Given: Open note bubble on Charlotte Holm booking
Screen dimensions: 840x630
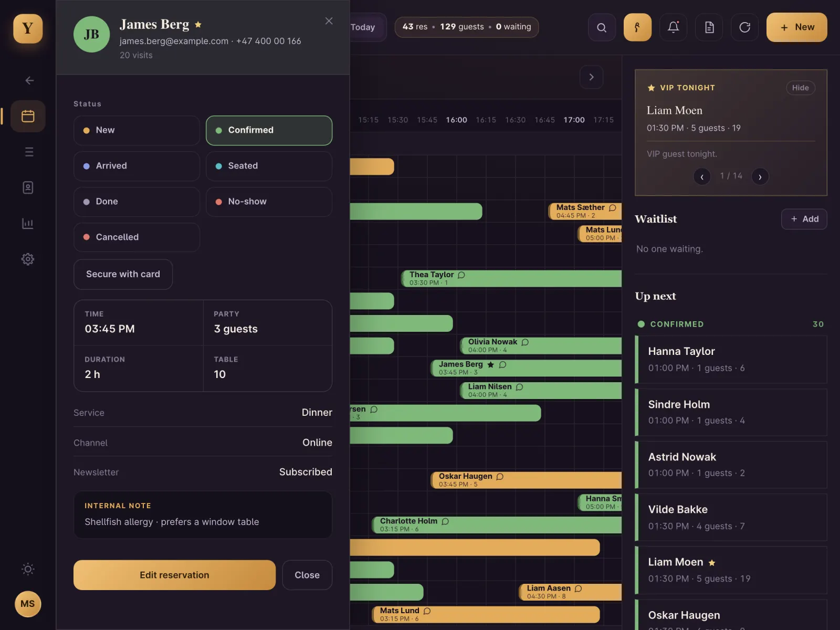Looking at the screenshot, I should point(445,521).
